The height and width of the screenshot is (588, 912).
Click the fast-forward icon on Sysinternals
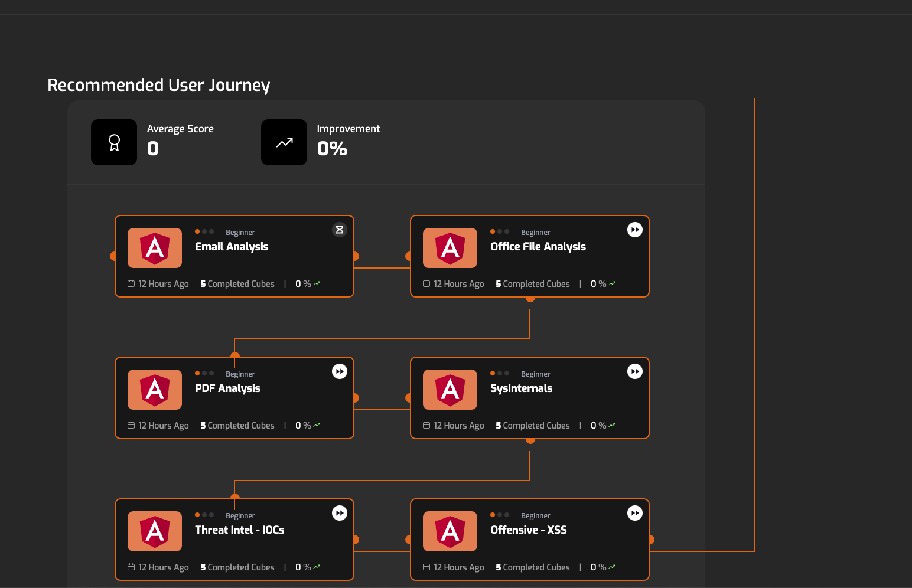pyautogui.click(x=634, y=371)
